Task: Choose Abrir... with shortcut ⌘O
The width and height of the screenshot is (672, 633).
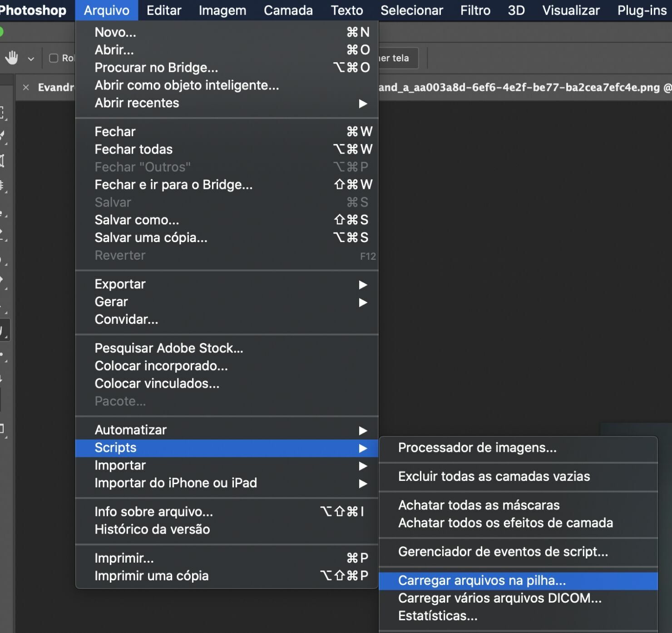Action: 227,50
